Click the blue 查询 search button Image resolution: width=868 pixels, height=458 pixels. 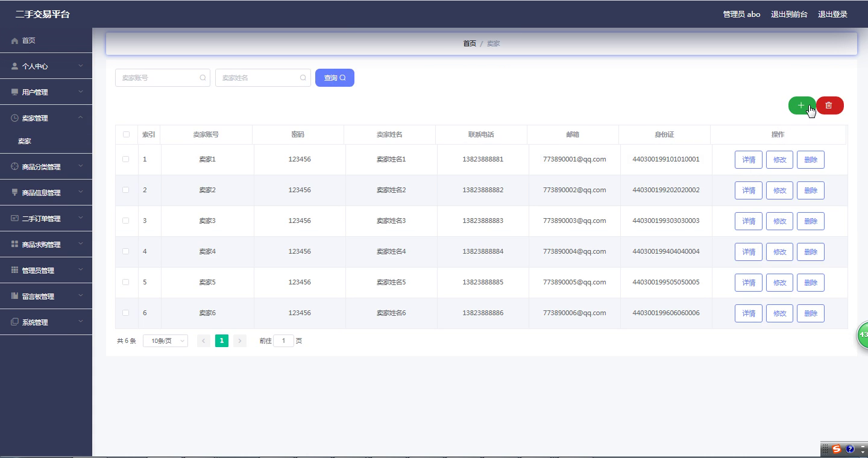[x=335, y=78]
